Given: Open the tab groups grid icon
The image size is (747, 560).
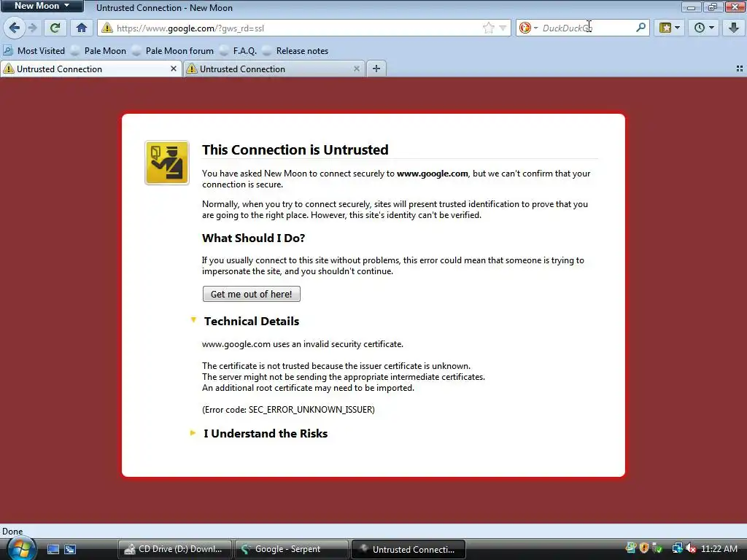Looking at the screenshot, I should point(740,69).
